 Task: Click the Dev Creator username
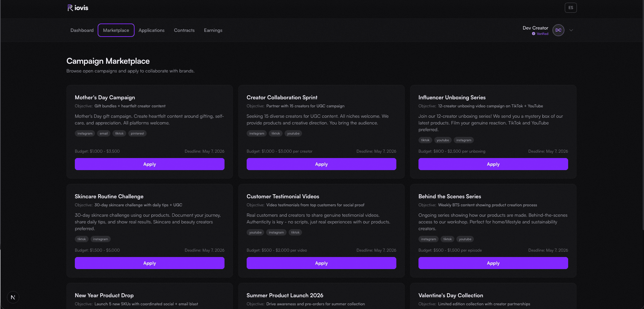tap(535, 28)
